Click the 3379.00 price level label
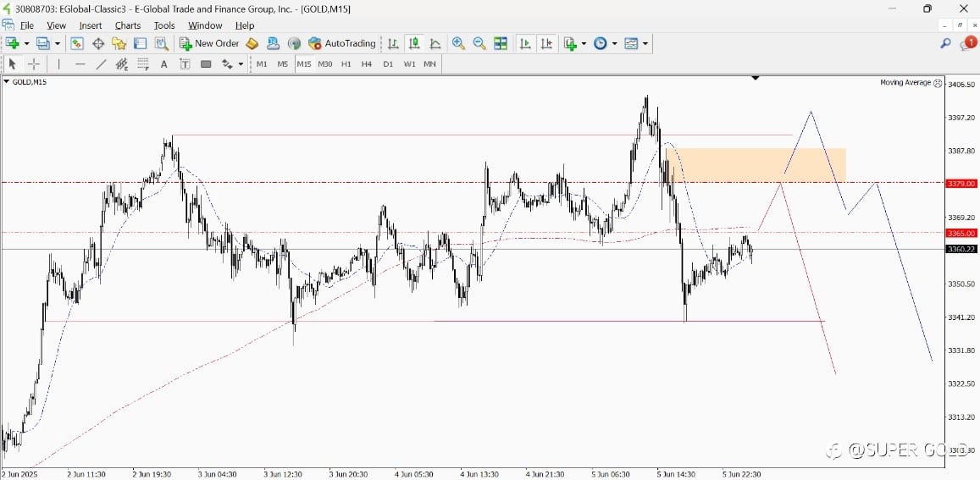Image resolution: width=980 pixels, height=480 pixels. coord(961,184)
